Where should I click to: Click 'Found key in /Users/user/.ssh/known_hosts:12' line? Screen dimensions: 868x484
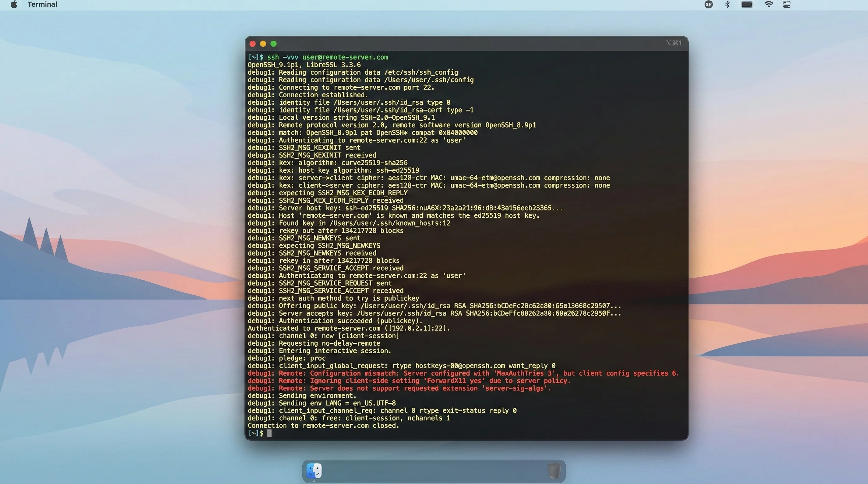click(x=349, y=223)
